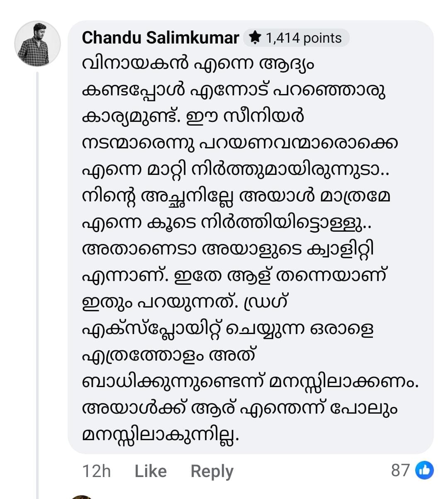Like Chandu Salimkumar's comment
The height and width of the screenshot is (499, 448).
coord(151,471)
